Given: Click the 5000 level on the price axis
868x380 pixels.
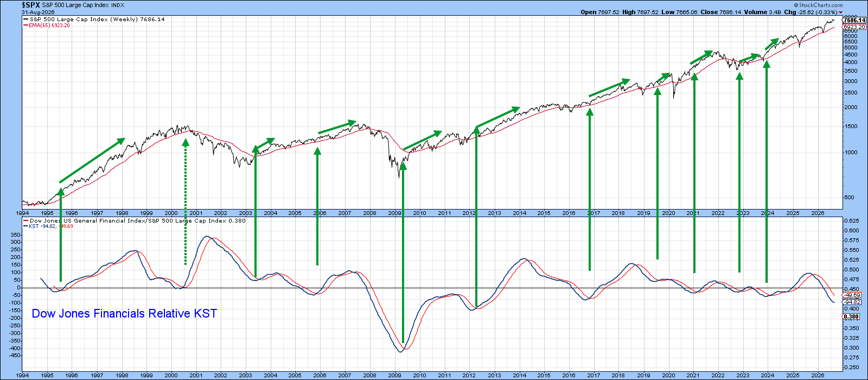Looking at the screenshot, I should pyautogui.click(x=851, y=48).
